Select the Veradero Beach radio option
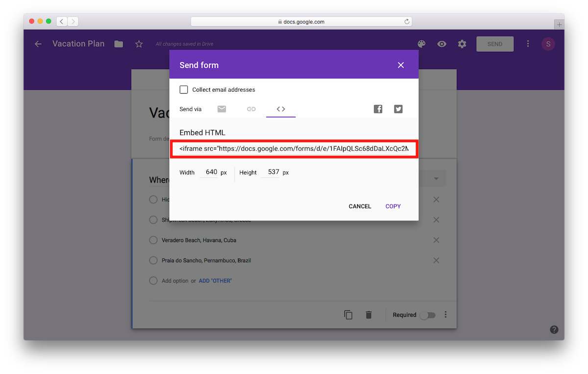Screen dimensions: 588x374 (153, 240)
